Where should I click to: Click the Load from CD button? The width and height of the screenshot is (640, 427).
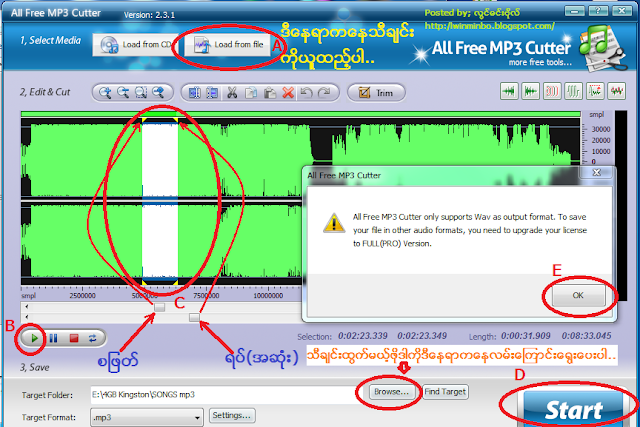point(136,45)
